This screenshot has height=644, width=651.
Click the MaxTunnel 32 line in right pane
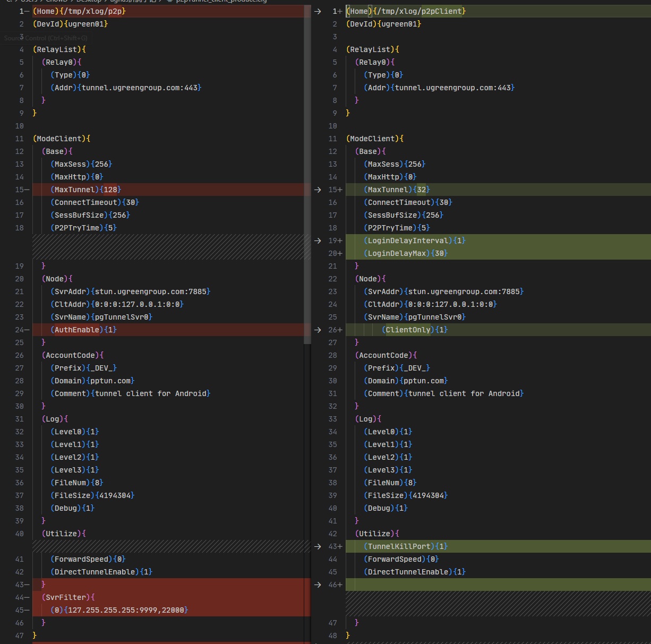click(x=397, y=190)
